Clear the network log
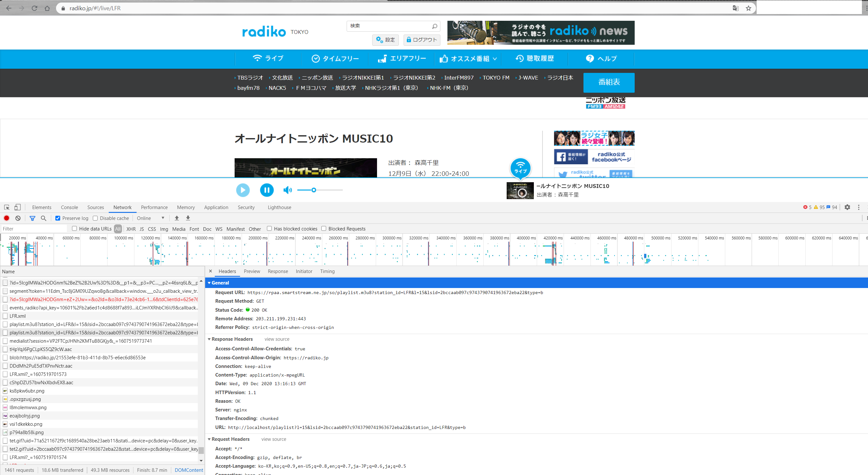 [18, 218]
